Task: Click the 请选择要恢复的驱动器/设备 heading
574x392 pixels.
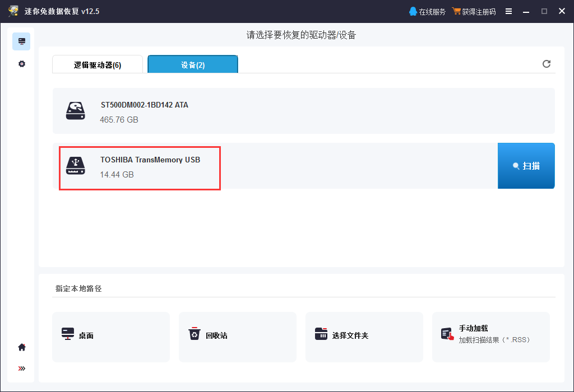Action: pos(301,35)
